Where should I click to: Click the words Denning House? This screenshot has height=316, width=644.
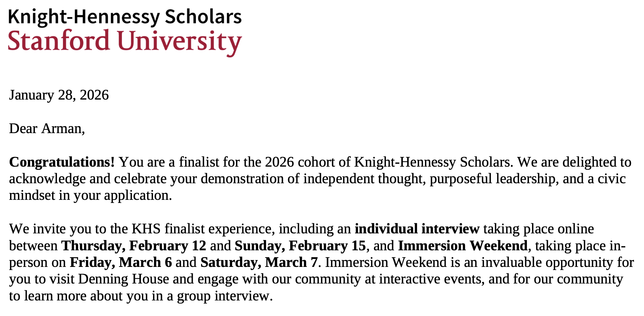(124, 279)
